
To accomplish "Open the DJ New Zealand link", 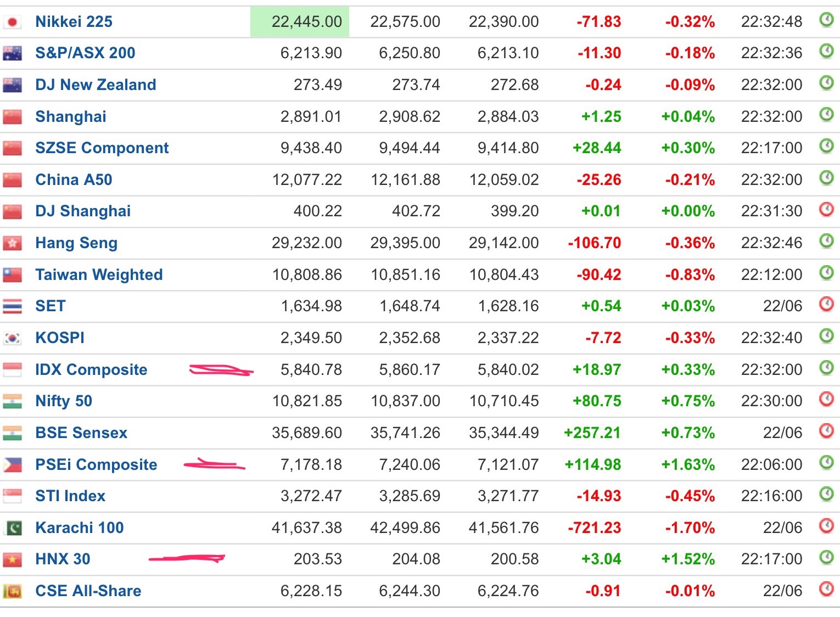I will click(96, 85).
